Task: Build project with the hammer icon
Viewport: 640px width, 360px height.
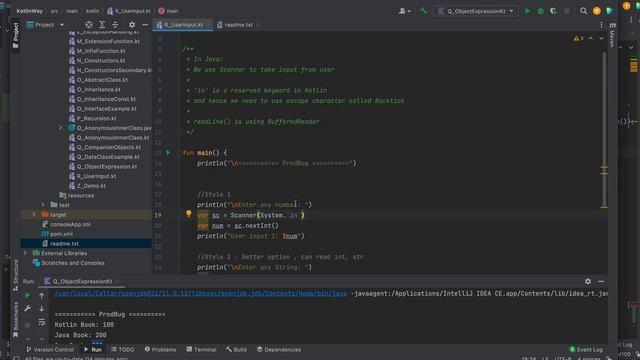Action: (424, 11)
